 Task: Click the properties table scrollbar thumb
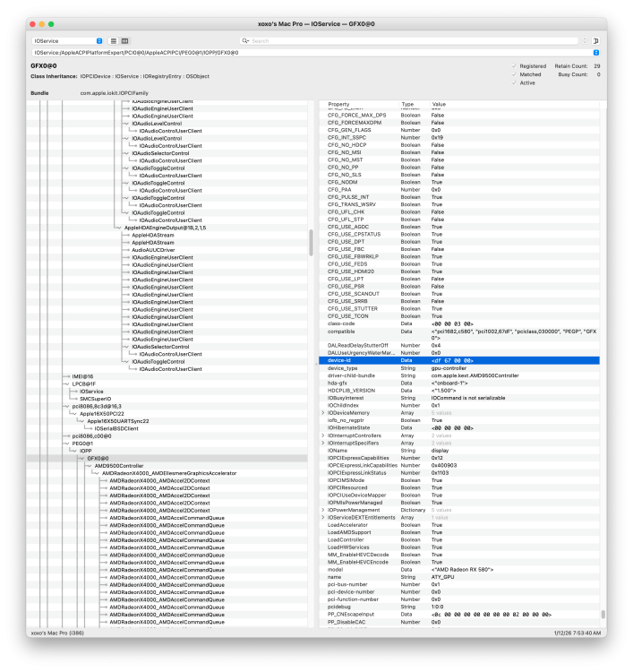603,614
